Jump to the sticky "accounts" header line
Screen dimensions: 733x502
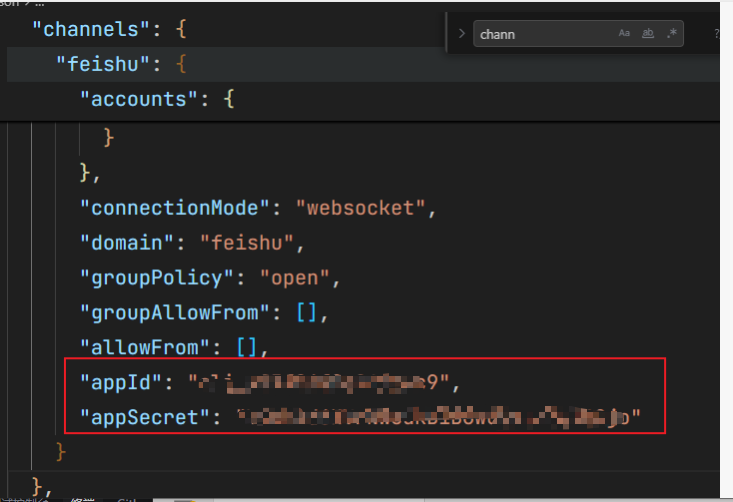click(138, 99)
